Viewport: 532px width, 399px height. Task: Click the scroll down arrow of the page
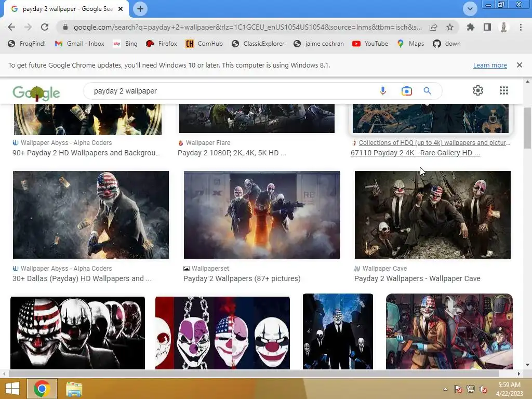tap(527, 365)
